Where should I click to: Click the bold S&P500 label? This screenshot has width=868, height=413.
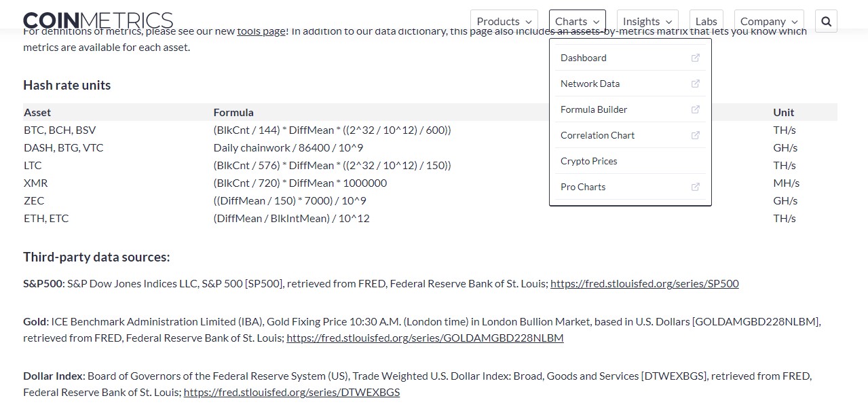tap(43, 284)
